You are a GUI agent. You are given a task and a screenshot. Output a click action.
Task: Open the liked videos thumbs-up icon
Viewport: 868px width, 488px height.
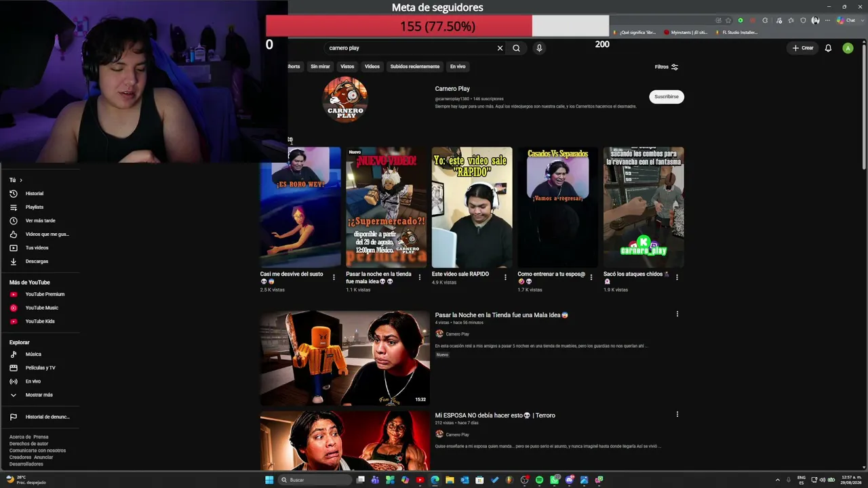point(13,234)
